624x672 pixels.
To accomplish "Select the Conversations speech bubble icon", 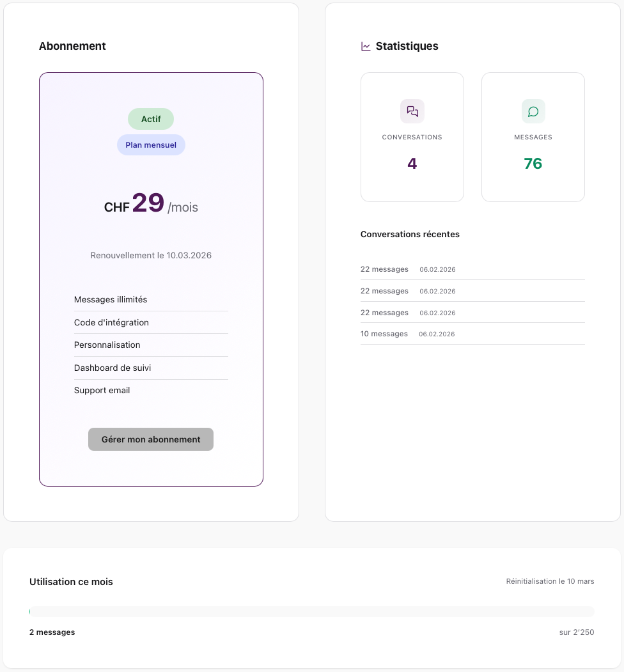I will coord(412,111).
